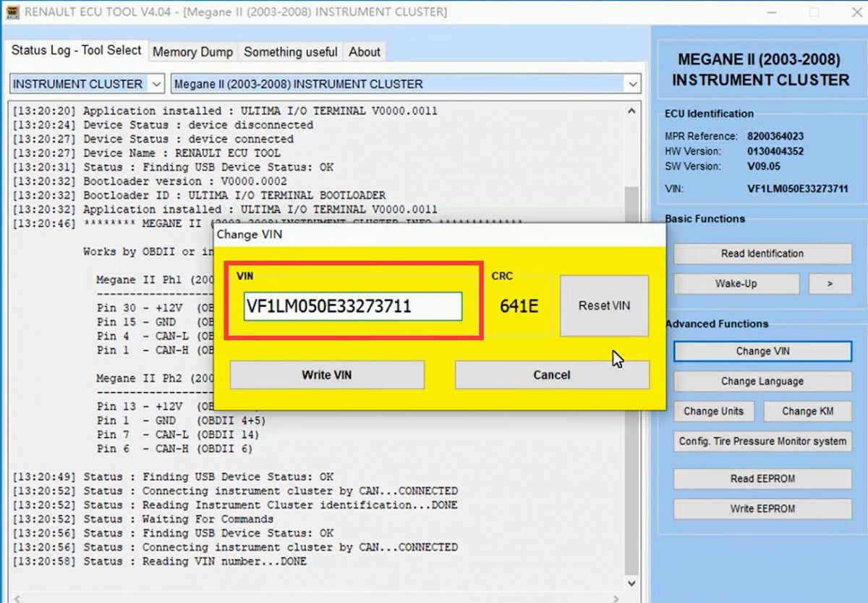The width and height of the screenshot is (868, 603).
Task: Open the Read Identification function
Action: pyautogui.click(x=762, y=253)
